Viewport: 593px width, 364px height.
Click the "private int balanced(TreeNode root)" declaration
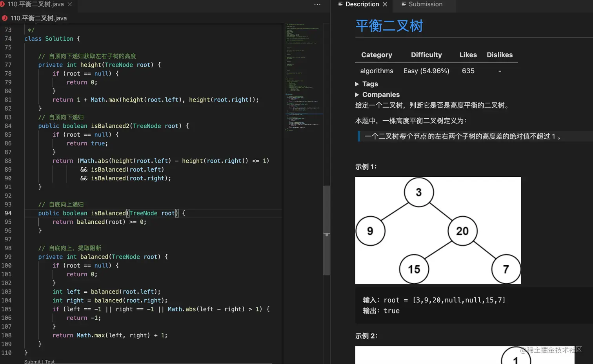(x=103, y=257)
